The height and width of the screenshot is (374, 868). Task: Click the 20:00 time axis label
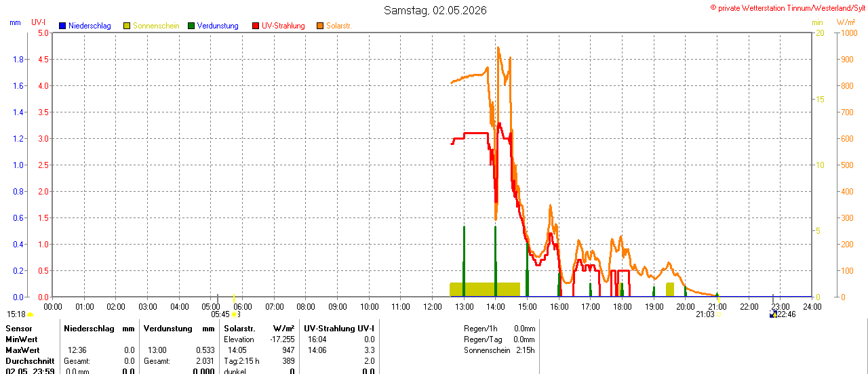coord(686,306)
